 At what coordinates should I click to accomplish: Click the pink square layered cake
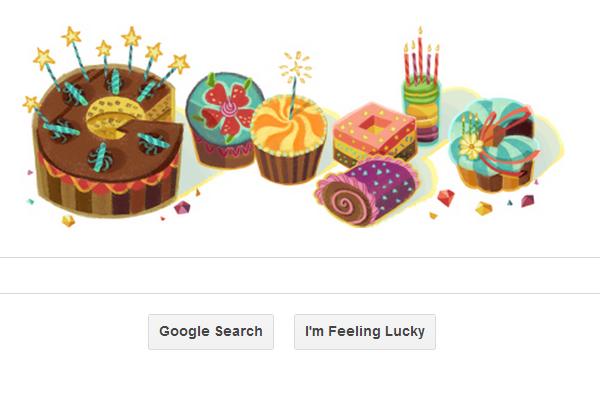374,133
